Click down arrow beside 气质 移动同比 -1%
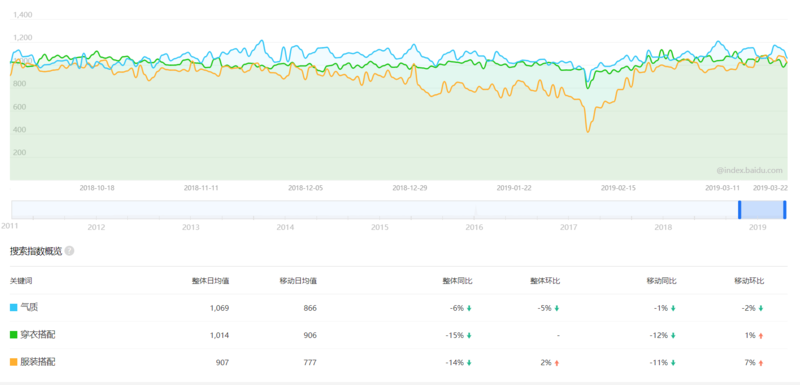800x385 pixels. click(673, 308)
